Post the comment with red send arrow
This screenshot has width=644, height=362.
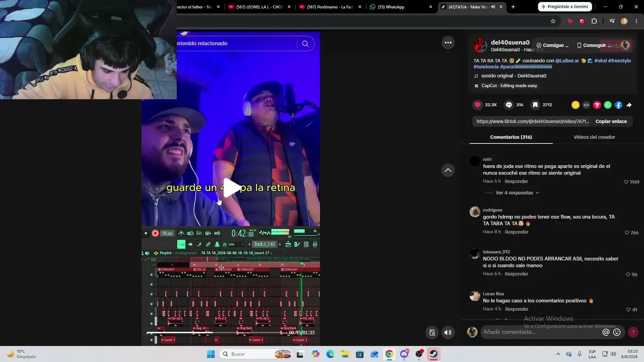coord(633,332)
